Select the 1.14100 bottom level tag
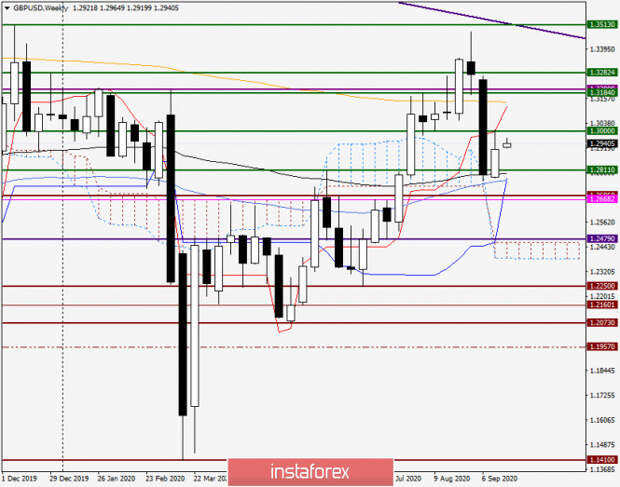 (602, 460)
